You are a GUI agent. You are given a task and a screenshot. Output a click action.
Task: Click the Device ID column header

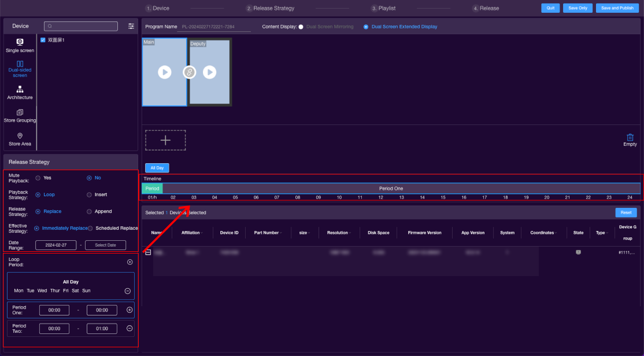229,233
